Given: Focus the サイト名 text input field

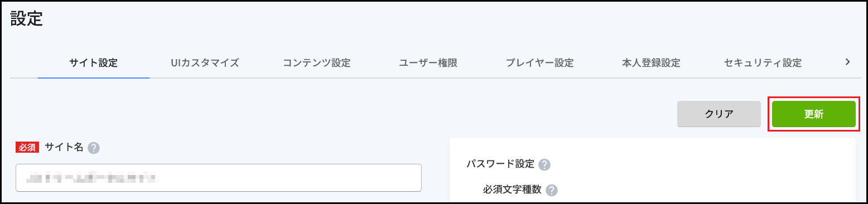Looking at the screenshot, I should coord(219,178).
